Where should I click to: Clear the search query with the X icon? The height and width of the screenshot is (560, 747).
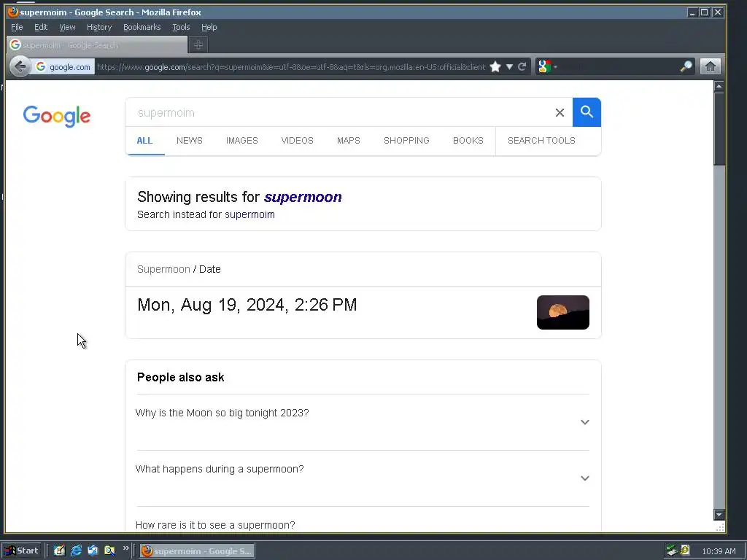pyautogui.click(x=560, y=112)
